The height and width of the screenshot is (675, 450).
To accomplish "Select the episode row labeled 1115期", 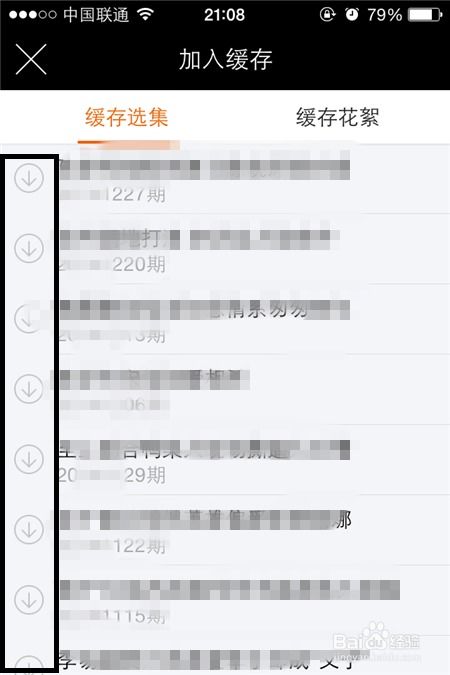I will pyautogui.click(x=225, y=601).
